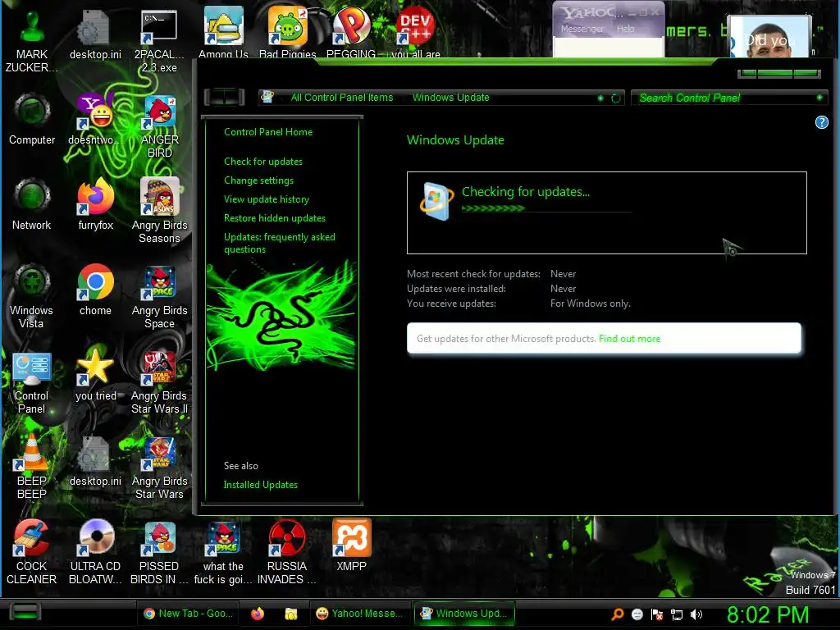Click Find out more link
The width and height of the screenshot is (840, 630).
tap(629, 339)
